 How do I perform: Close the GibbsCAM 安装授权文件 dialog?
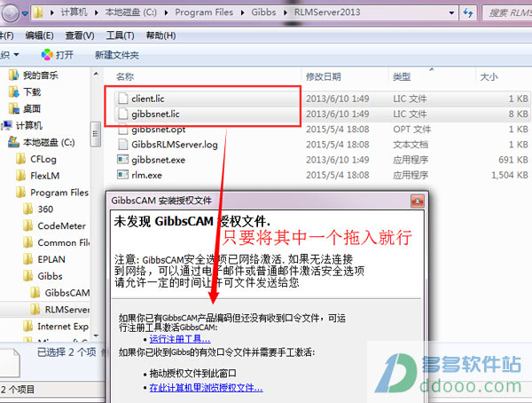tap(418, 201)
